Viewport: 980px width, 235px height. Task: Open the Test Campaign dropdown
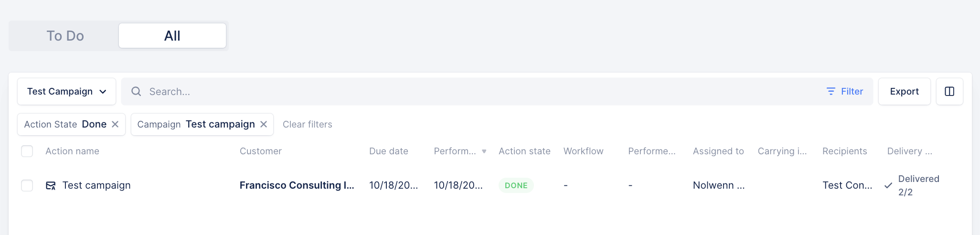(66, 91)
